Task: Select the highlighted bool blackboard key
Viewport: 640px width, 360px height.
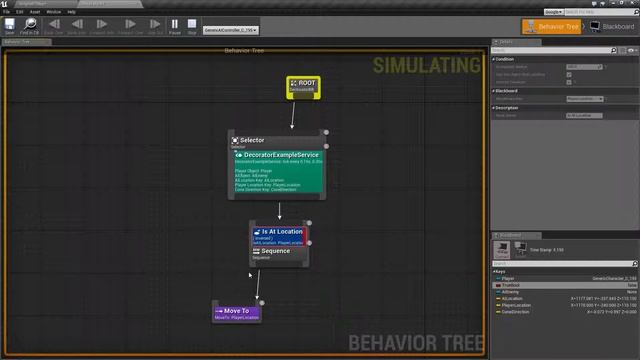Action: click(x=565, y=285)
